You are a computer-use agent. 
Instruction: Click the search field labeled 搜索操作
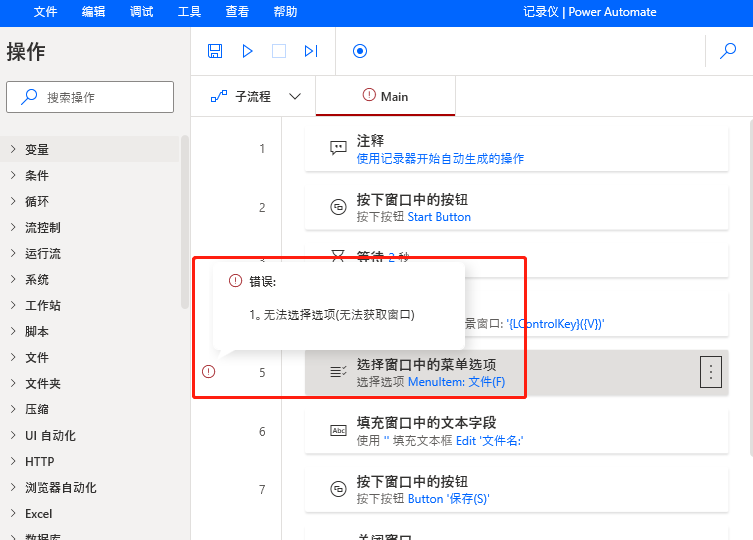click(90, 97)
